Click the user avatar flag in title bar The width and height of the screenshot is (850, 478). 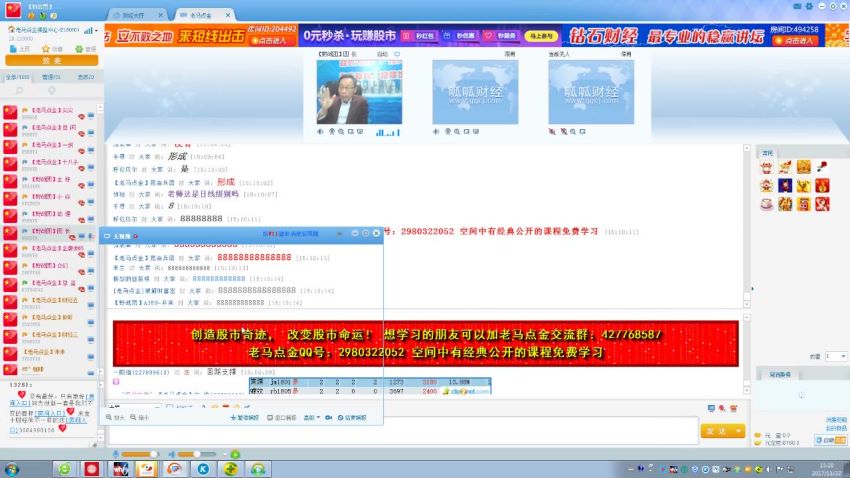coord(13,10)
